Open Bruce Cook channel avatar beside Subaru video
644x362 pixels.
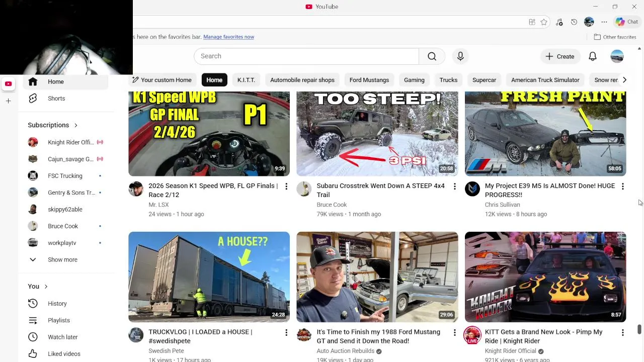(304, 189)
